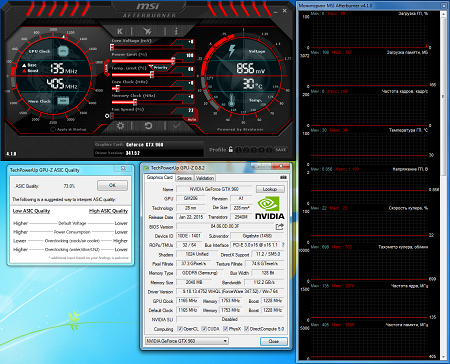
Task: Close the GPU-Z ASIC Quality dialog with X
Action: [123, 169]
